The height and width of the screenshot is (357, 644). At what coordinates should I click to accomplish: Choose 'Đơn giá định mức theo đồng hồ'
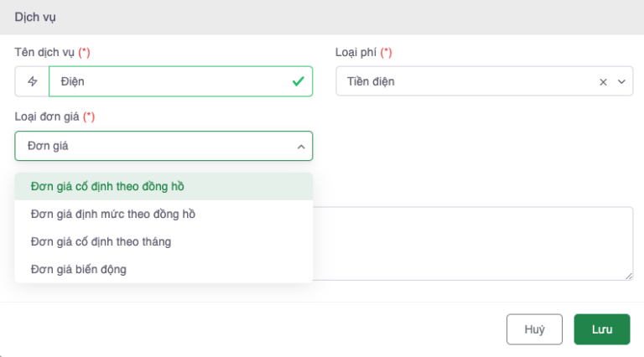[x=112, y=214]
